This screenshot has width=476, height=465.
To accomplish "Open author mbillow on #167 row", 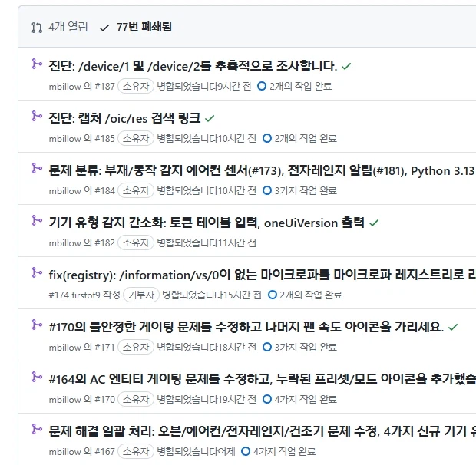I will tap(65, 452).
